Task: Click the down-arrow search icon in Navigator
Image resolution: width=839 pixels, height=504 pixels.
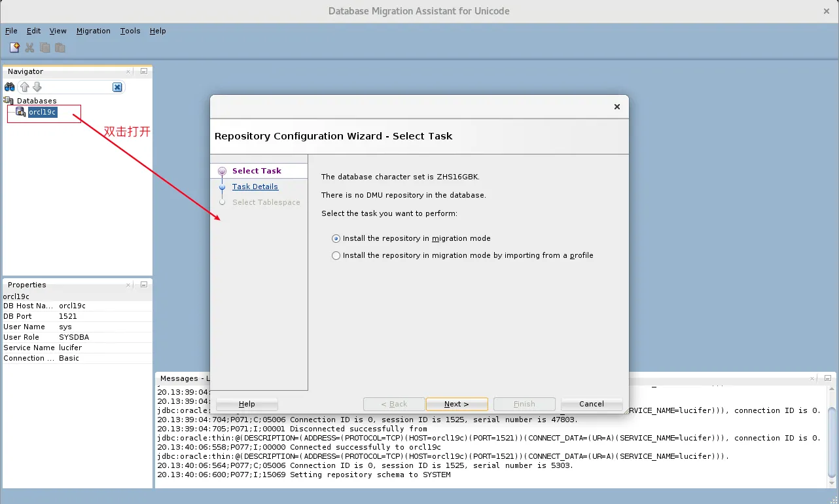Action: (x=37, y=86)
